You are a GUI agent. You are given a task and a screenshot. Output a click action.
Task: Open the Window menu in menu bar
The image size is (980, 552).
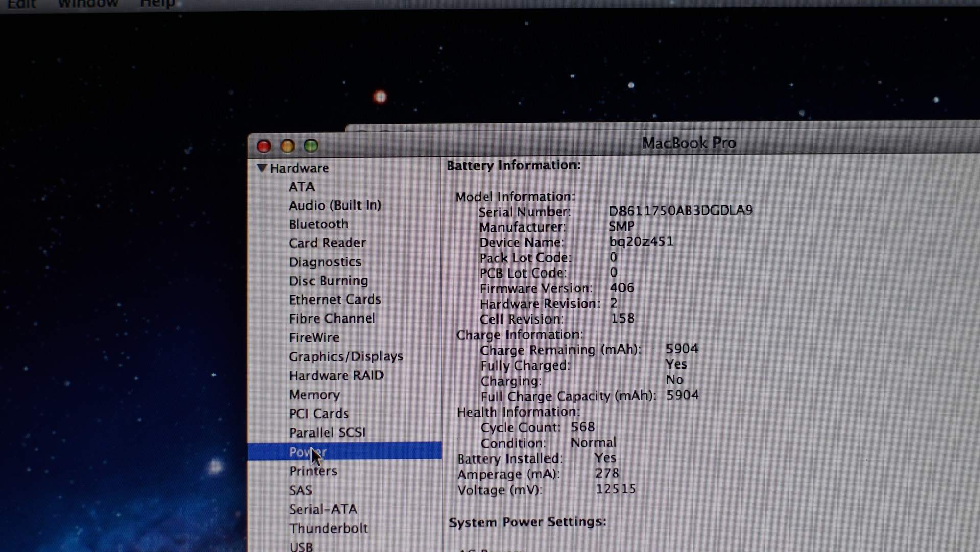tap(88, 4)
